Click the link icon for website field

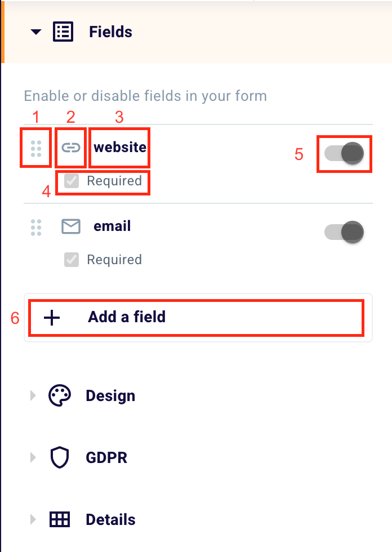[71, 148]
